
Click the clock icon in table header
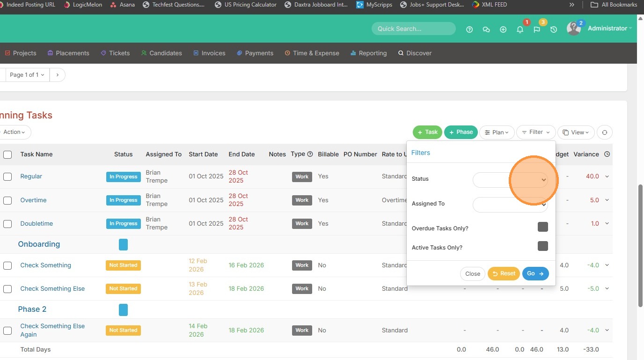point(607,154)
